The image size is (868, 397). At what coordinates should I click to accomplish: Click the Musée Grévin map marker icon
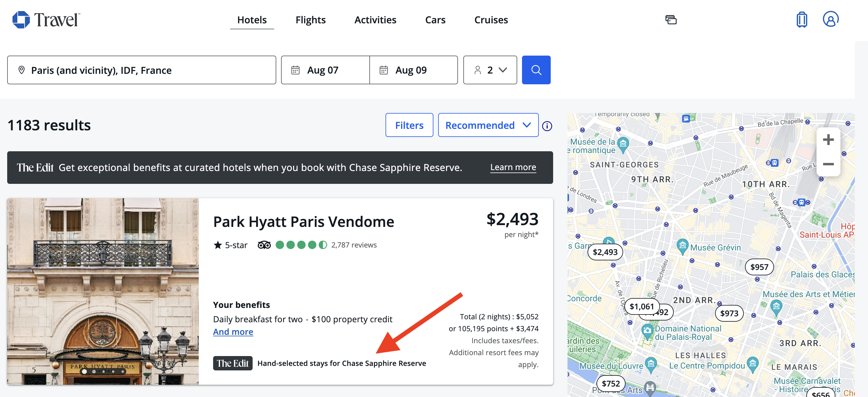pyautogui.click(x=682, y=246)
